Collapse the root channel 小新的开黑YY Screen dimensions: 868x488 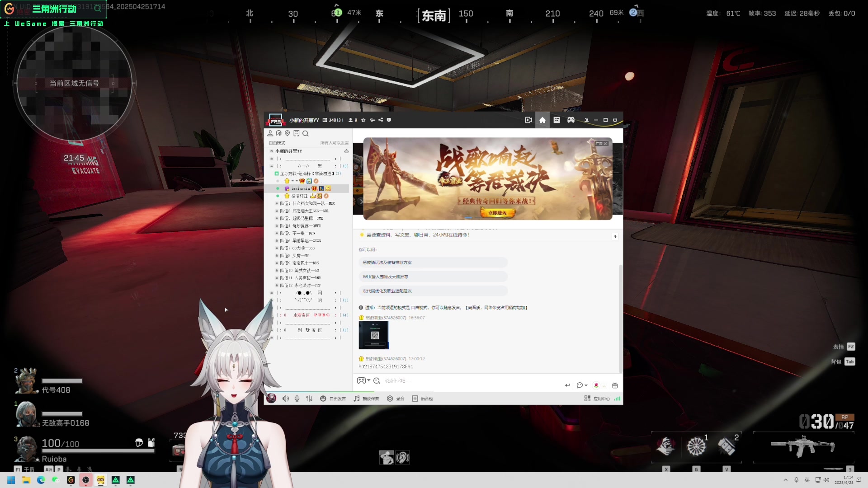point(271,151)
